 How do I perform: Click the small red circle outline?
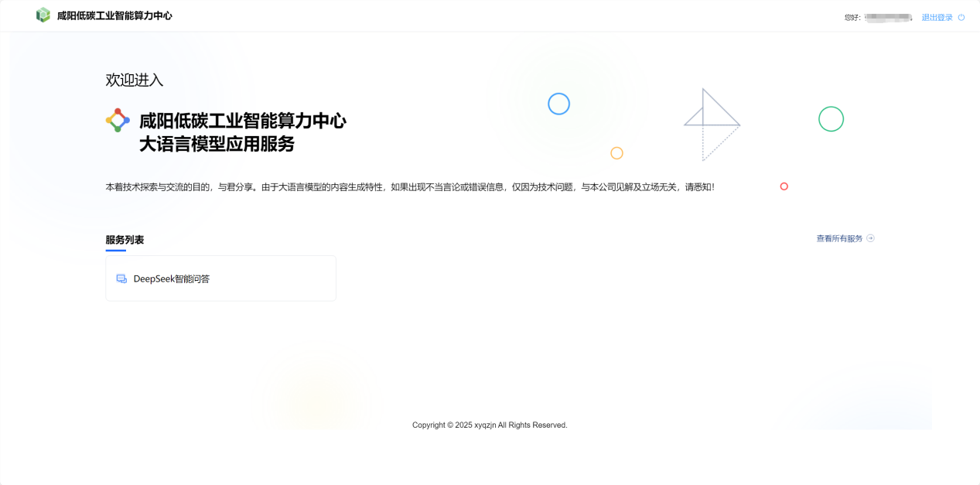pos(784,186)
